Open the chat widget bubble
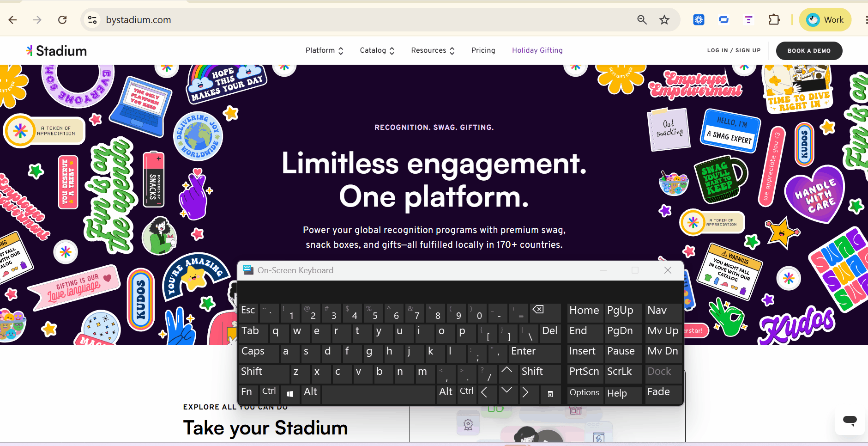868x446 pixels. [850, 420]
